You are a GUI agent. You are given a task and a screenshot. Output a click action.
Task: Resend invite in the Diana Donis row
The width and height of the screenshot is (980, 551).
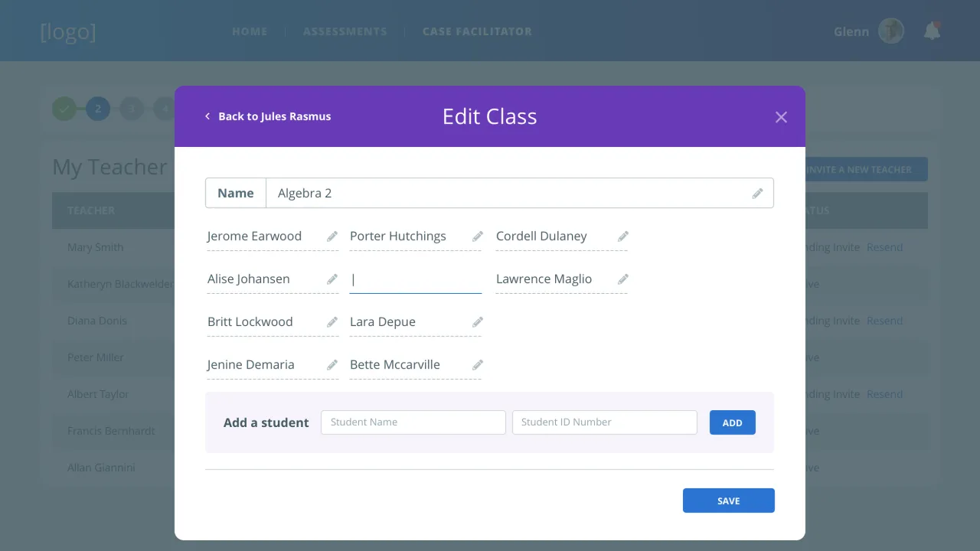[x=885, y=321]
